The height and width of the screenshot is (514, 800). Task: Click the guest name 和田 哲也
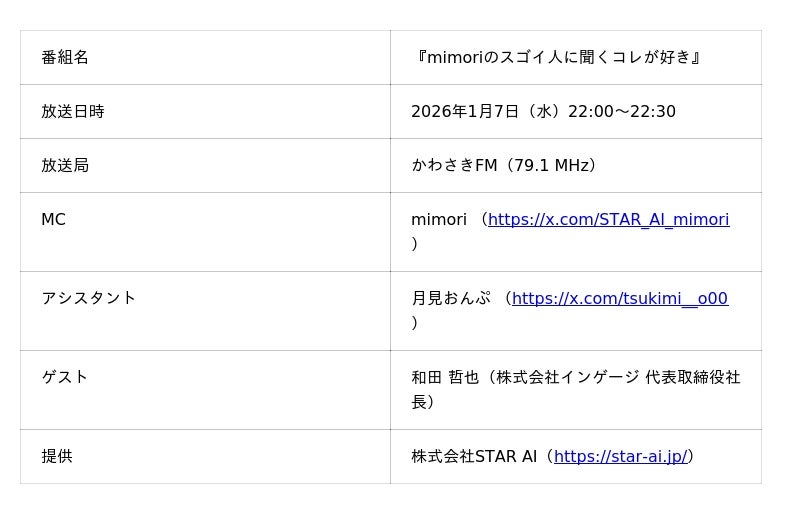(x=443, y=378)
